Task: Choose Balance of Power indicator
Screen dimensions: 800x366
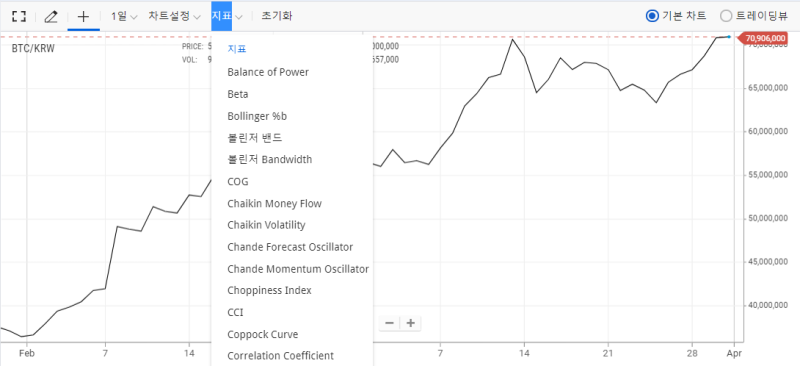Action: pos(268,72)
